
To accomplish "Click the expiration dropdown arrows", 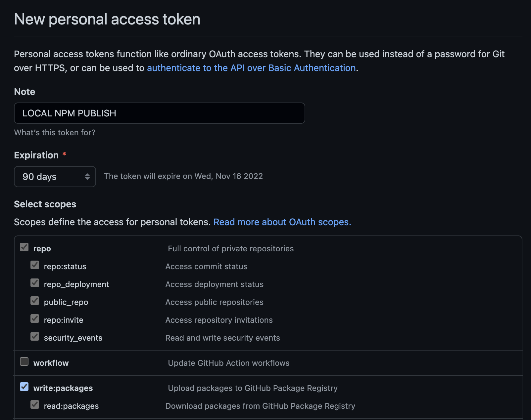I will [x=87, y=177].
